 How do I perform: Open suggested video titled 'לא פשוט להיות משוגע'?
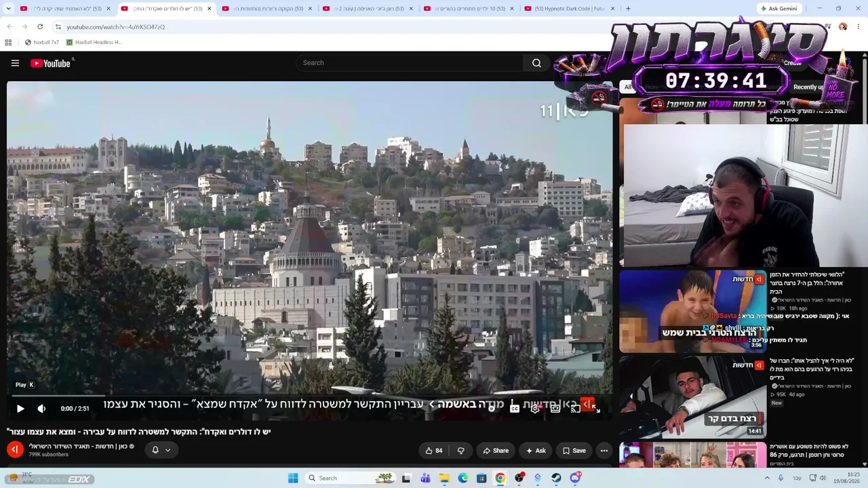[x=809, y=451]
